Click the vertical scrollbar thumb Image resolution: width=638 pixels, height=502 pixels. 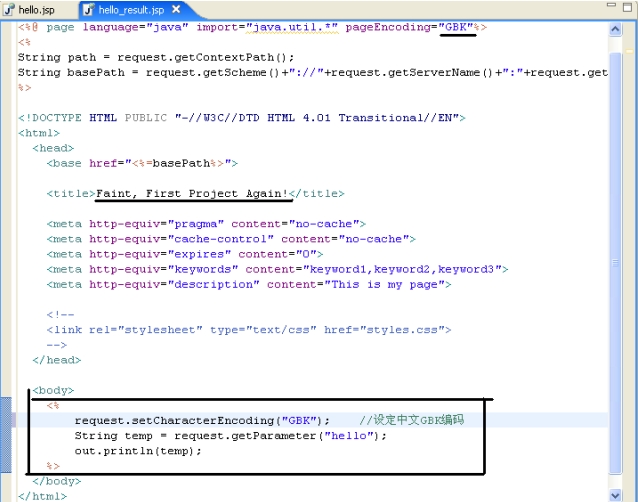615,263
